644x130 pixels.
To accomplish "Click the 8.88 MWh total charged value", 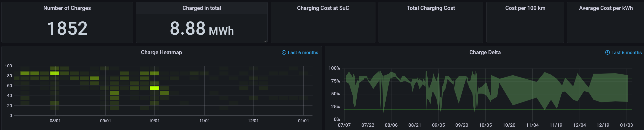I will click(x=202, y=29).
